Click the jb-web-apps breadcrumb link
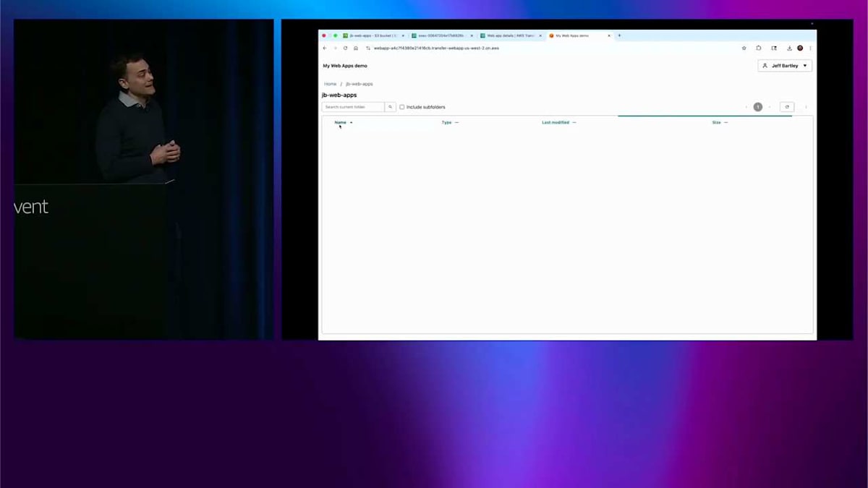The image size is (868, 488). pos(359,84)
